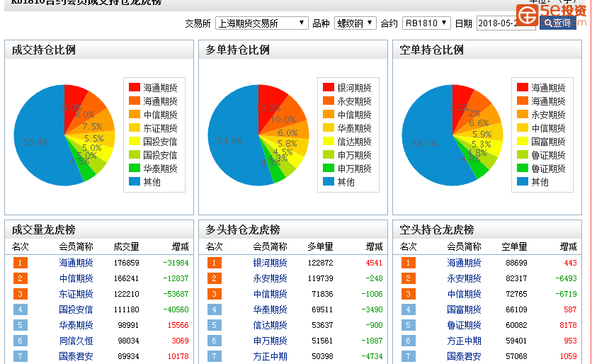
Task: Open 申万期货 link in 多头持仓龙虎榜
Action: (x=270, y=341)
